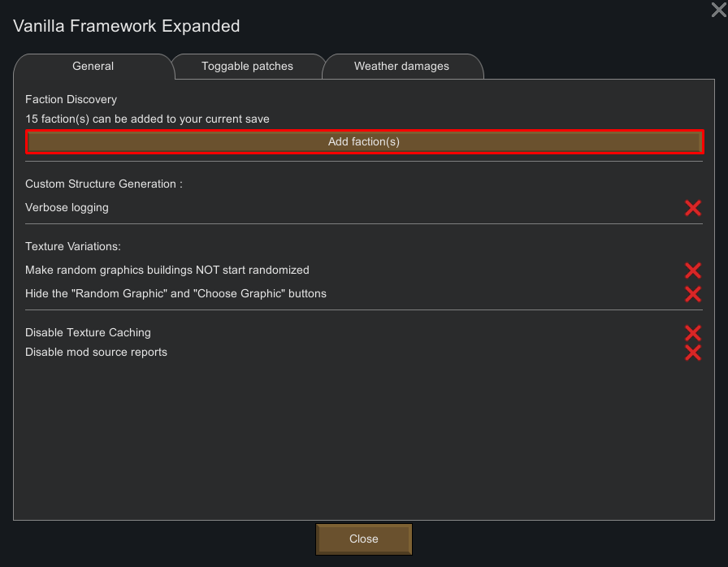
Task: Select the General tab
Action: tap(93, 67)
